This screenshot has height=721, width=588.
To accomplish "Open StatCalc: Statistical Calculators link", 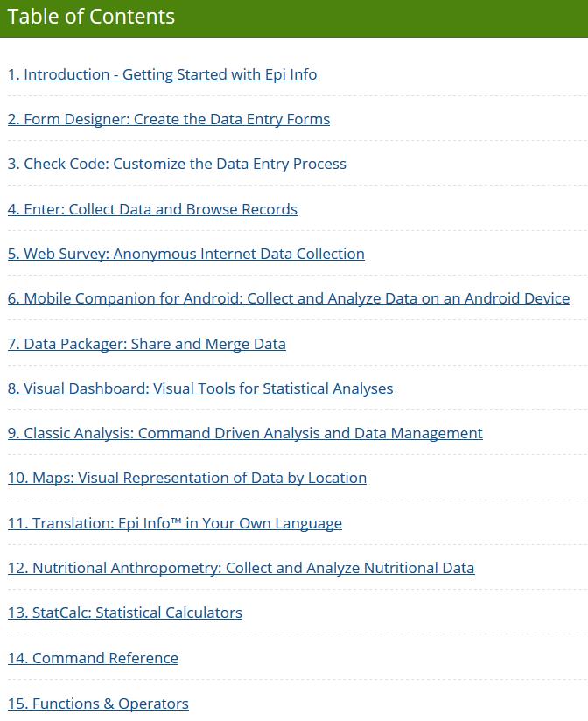I will point(125,612).
